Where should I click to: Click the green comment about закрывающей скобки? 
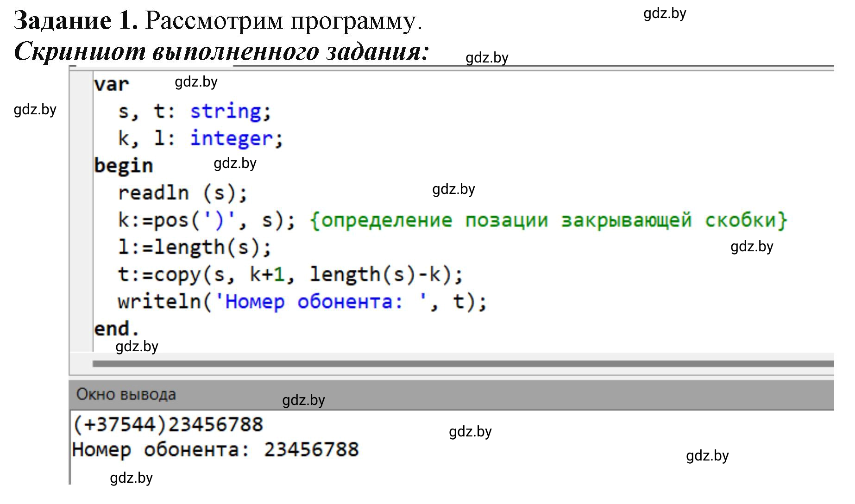pos(548,220)
